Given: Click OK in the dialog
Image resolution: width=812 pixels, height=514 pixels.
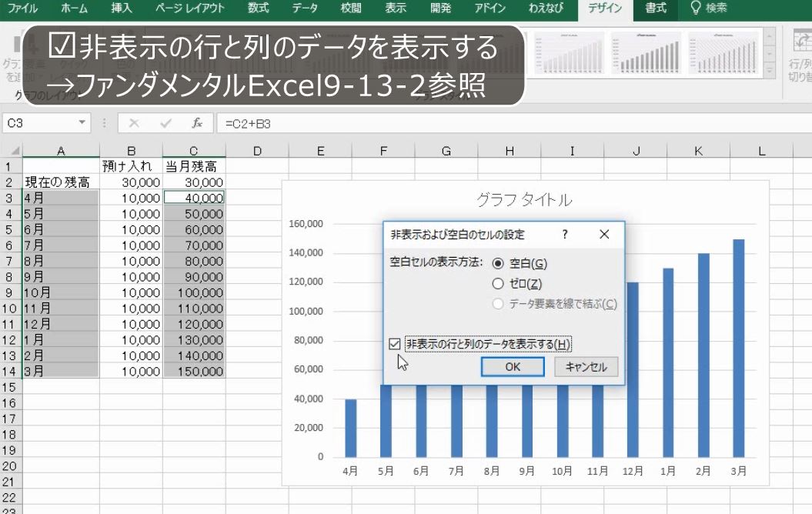Looking at the screenshot, I should coord(513,367).
